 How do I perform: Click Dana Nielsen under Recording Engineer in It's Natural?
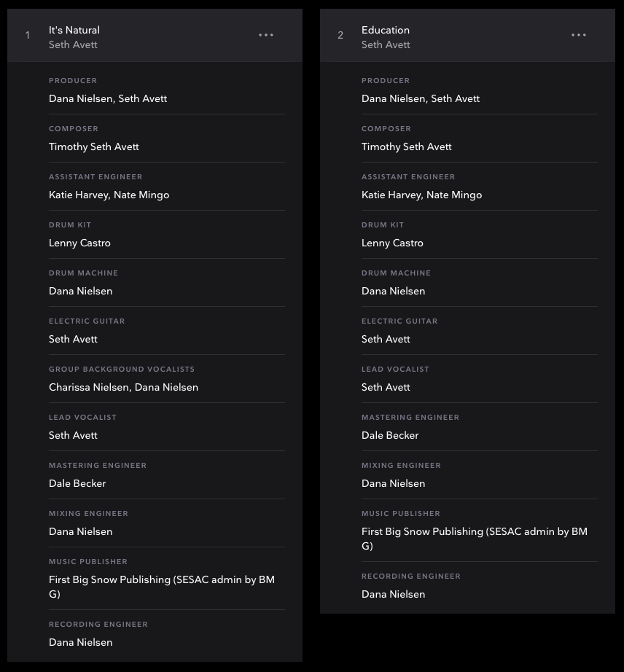[x=81, y=642]
